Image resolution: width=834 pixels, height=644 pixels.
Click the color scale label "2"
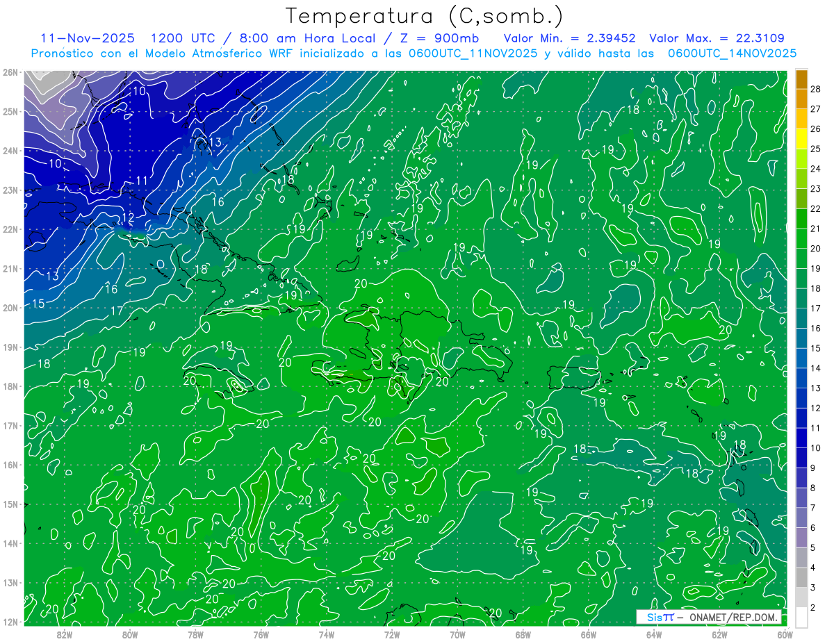point(813,608)
